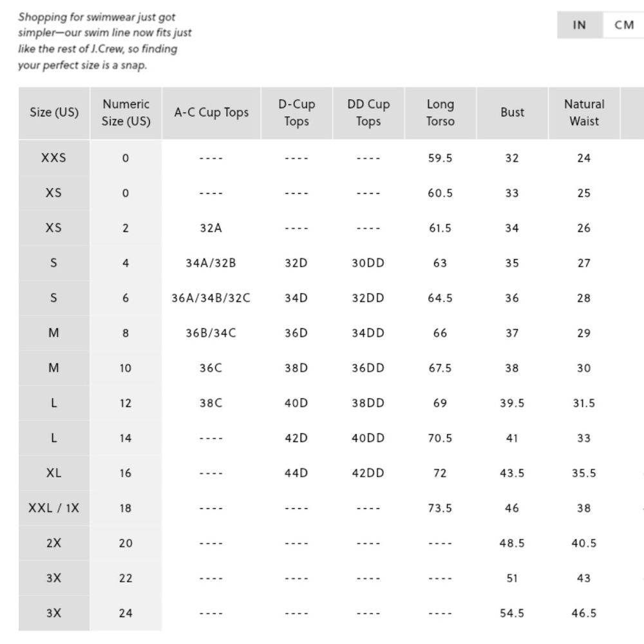This screenshot has height=644, width=644.
Task: Click the 36A/34B/32C cup size cell
Action: coord(211,298)
